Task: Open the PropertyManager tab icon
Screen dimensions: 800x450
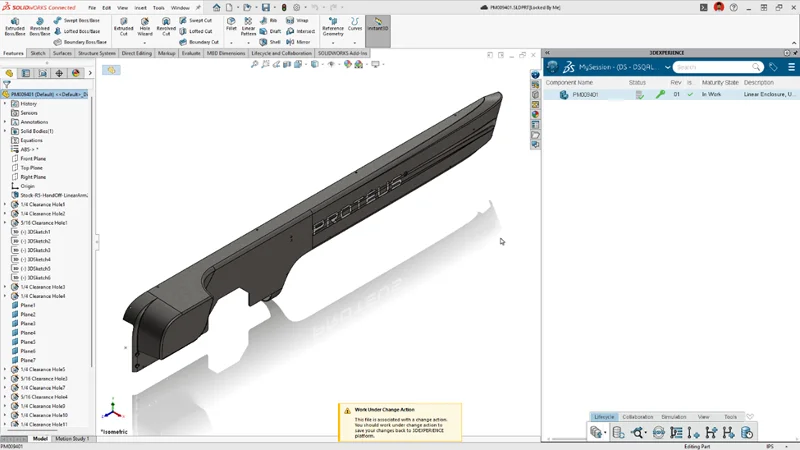Action: pos(26,73)
